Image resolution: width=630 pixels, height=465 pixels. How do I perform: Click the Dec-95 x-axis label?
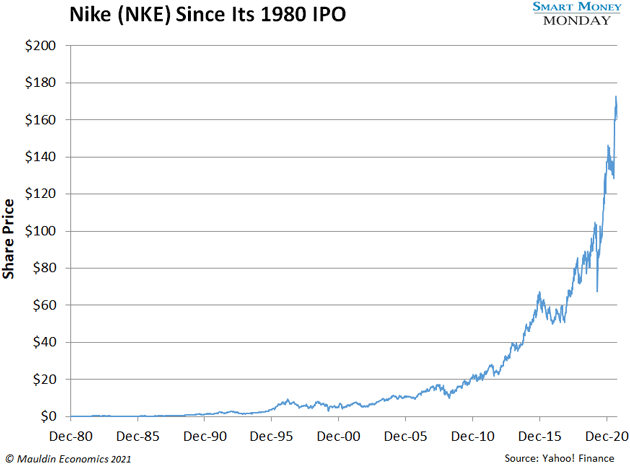point(271,436)
